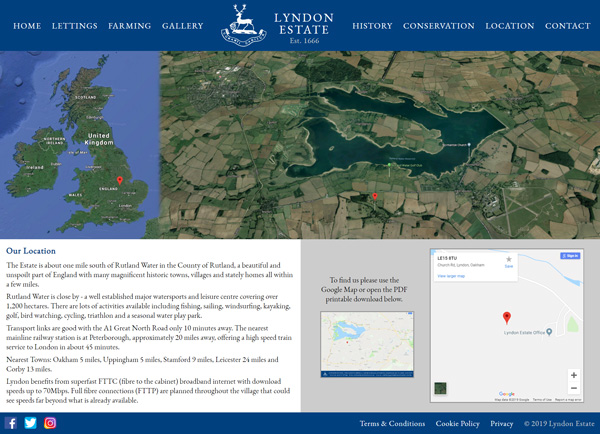
Task: Open the Terms & Conditions link
Action: tap(392, 424)
